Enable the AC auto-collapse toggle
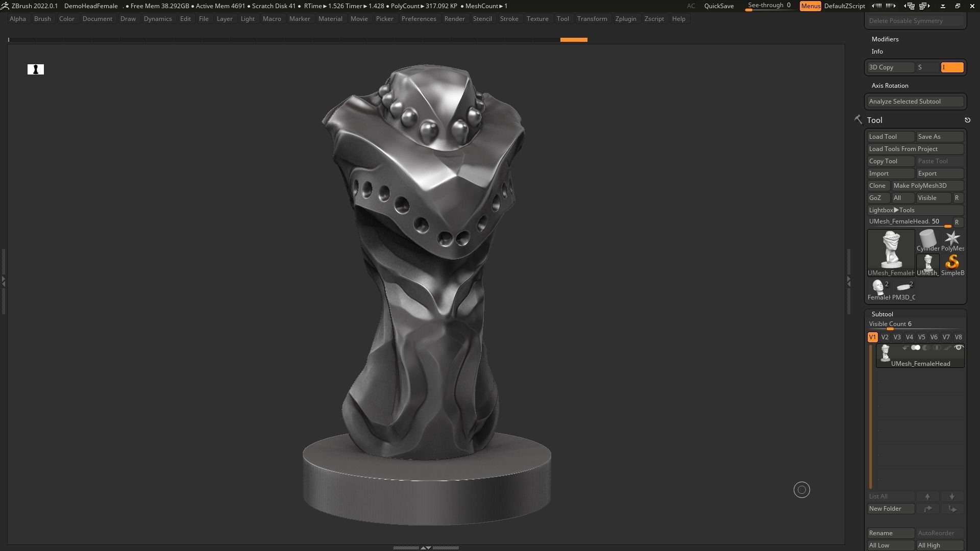This screenshot has width=980, height=551. (691, 6)
